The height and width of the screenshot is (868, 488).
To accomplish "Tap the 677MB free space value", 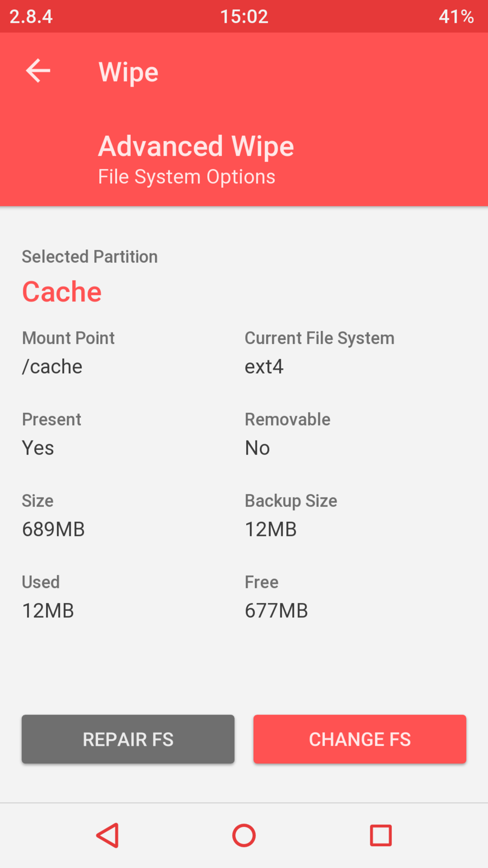I will (276, 611).
